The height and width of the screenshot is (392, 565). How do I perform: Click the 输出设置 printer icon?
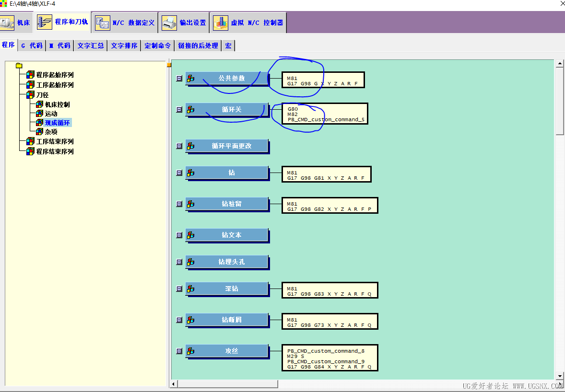click(x=169, y=23)
